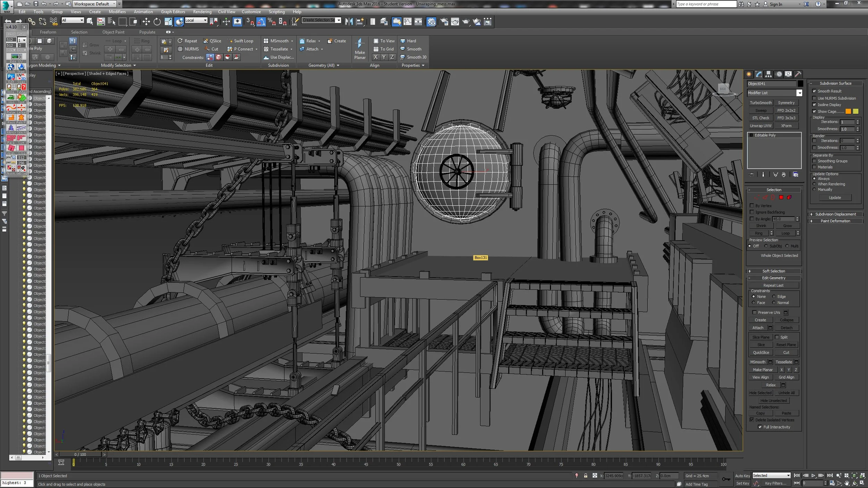Select the Manually update radio button

pos(814,190)
